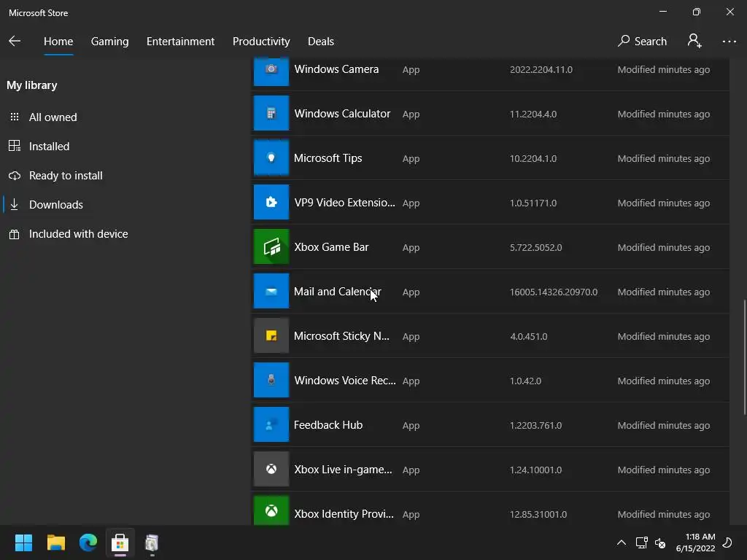This screenshot has height=560, width=747.
Task: Click the Microsoft Tips lightbulb icon
Action: click(271, 157)
